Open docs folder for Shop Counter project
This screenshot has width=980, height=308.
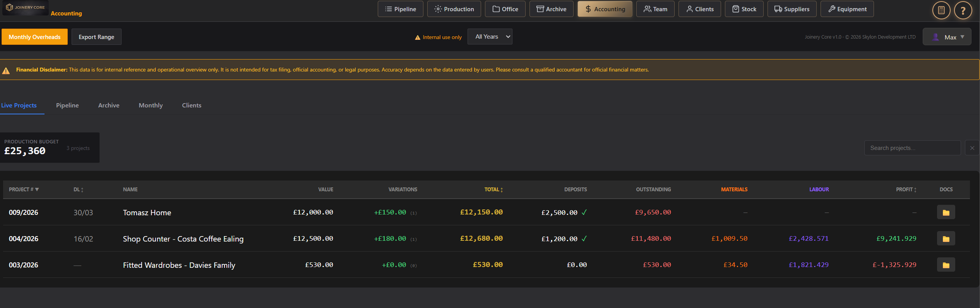946,238
